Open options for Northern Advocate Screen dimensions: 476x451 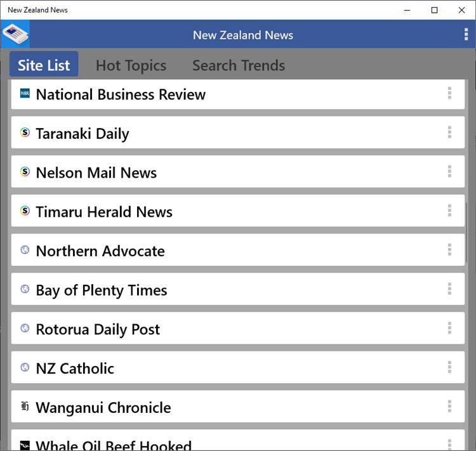[449, 250]
